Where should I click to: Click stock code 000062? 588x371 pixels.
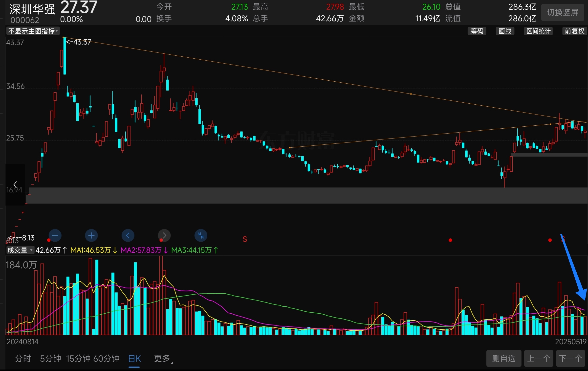[25, 20]
